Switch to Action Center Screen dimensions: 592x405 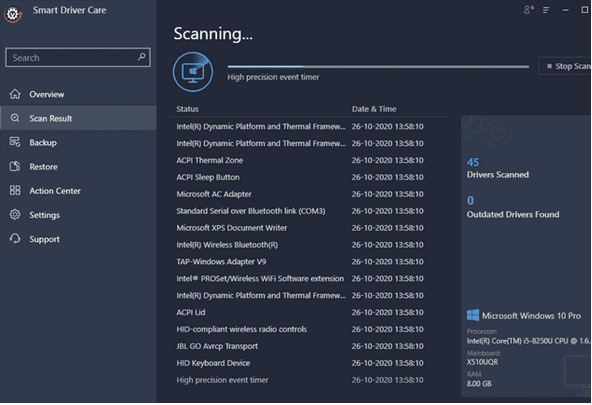(79, 191)
